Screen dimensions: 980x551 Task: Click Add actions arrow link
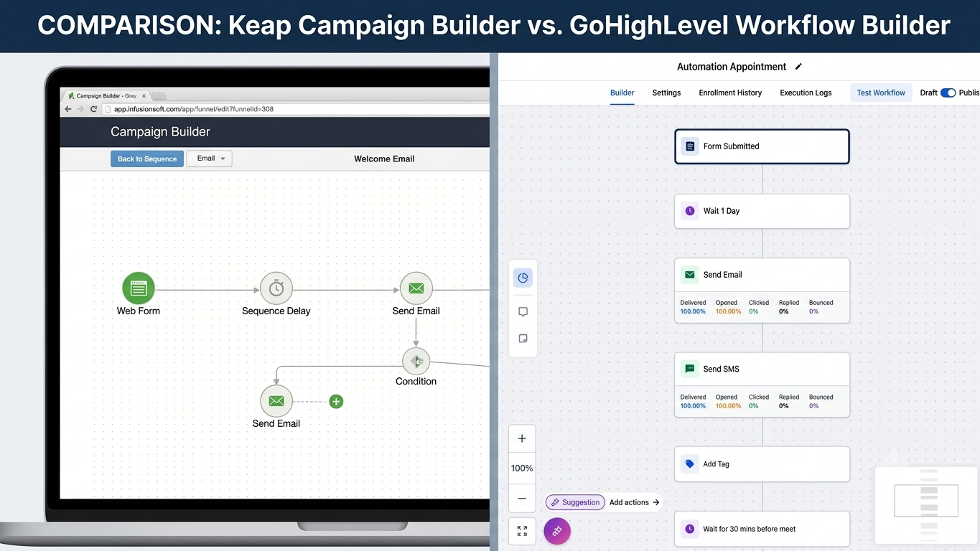click(635, 502)
